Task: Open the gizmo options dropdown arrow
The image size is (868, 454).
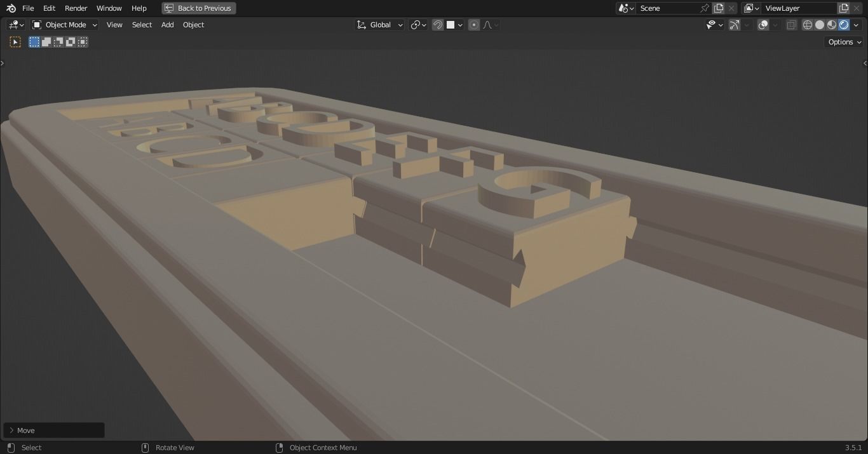Action: pyautogui.click(x=747, y=25)
